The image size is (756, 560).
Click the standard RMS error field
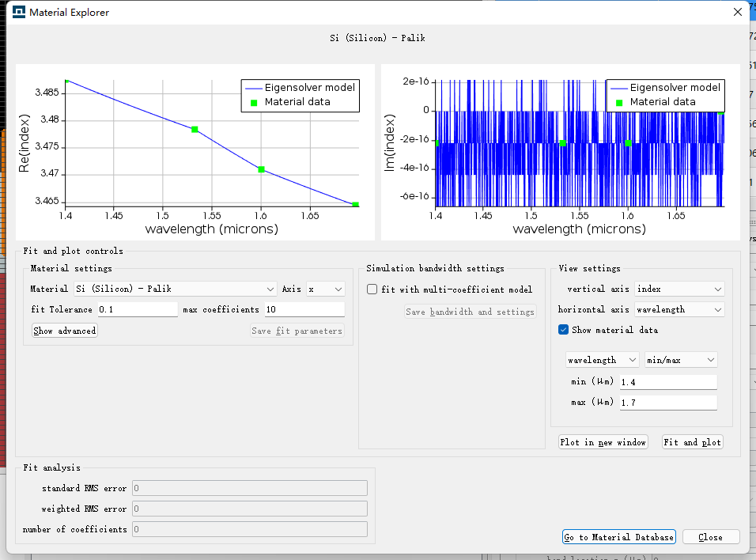click(250, 488)
